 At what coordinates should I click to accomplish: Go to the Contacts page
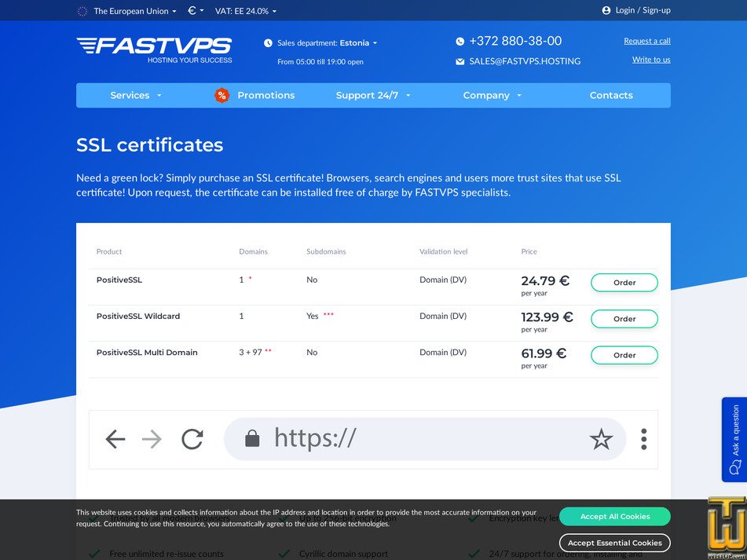(x=611, y=95)
